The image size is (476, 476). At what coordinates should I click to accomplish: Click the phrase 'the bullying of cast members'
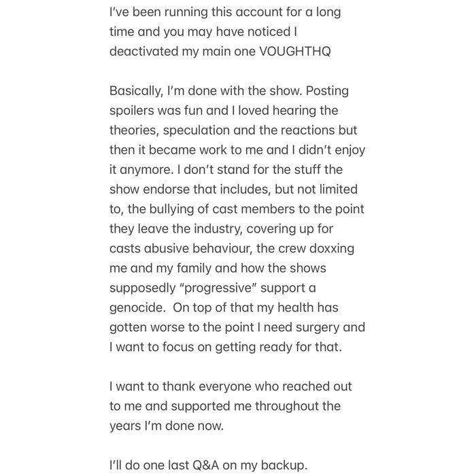(x=211, y=209)
